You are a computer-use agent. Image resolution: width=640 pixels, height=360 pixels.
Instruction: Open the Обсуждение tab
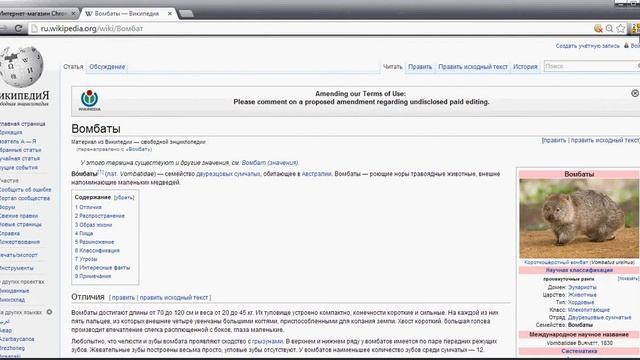click(x=107, y=67)
